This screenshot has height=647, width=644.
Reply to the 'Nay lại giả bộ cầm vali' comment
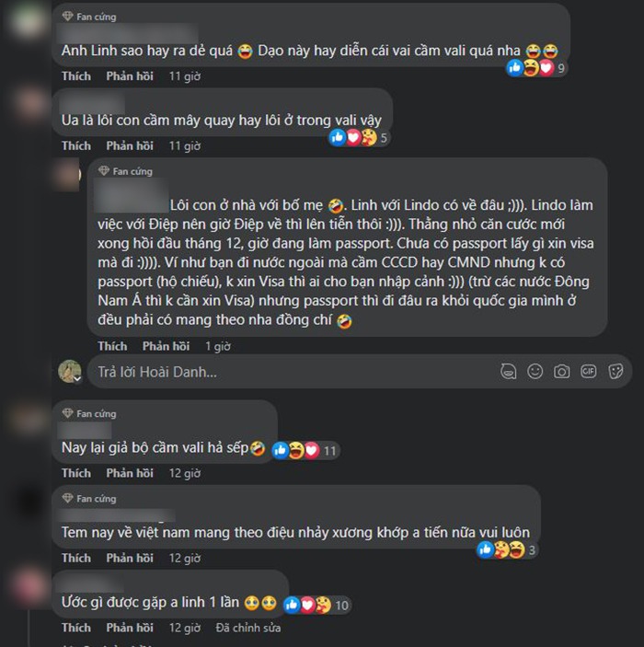click(130, 473)
